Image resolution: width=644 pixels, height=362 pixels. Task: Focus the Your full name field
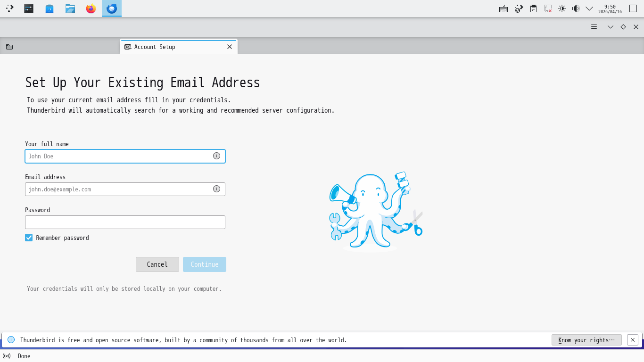[125, 156]
